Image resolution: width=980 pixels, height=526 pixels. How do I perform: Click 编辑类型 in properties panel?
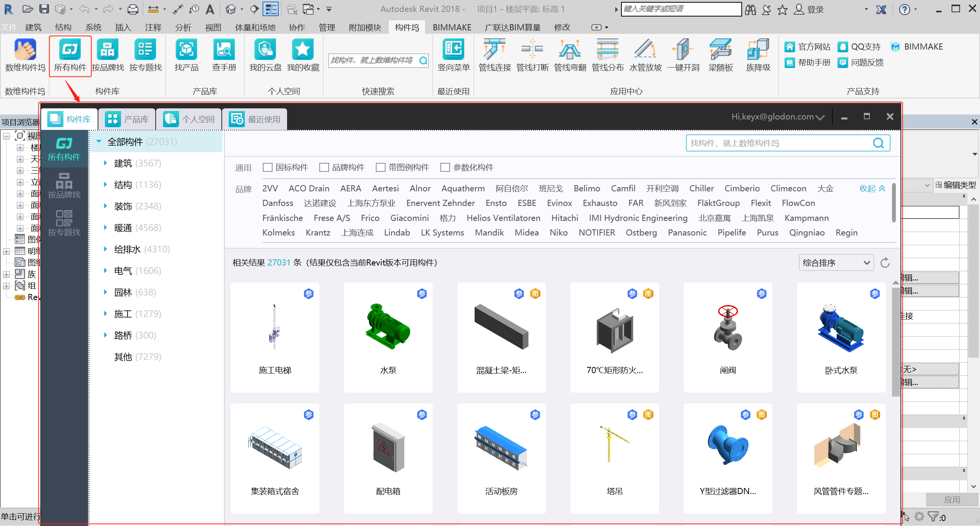pos(956,185)
